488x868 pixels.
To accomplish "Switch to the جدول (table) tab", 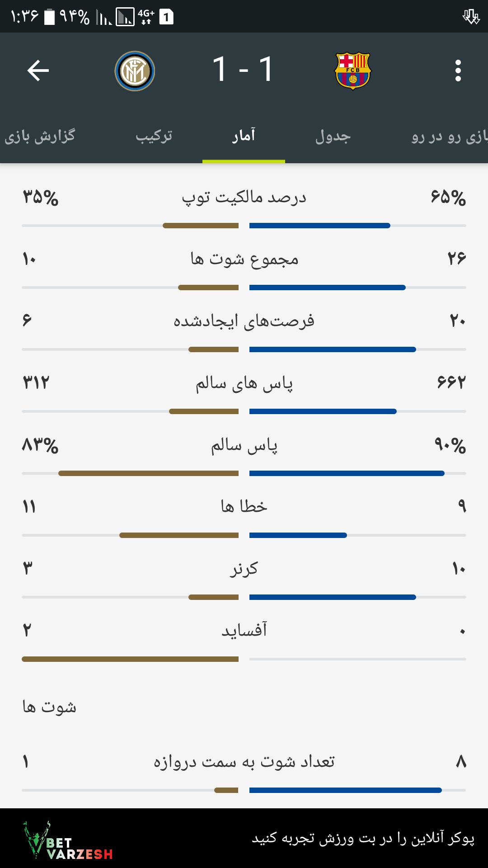I will coord(333,136).
